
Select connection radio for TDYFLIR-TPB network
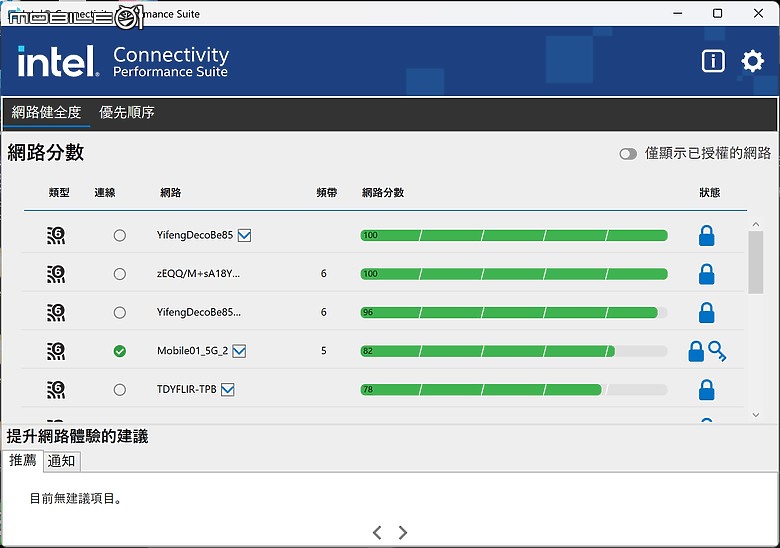pyautogui.click(x=119, y=389)
